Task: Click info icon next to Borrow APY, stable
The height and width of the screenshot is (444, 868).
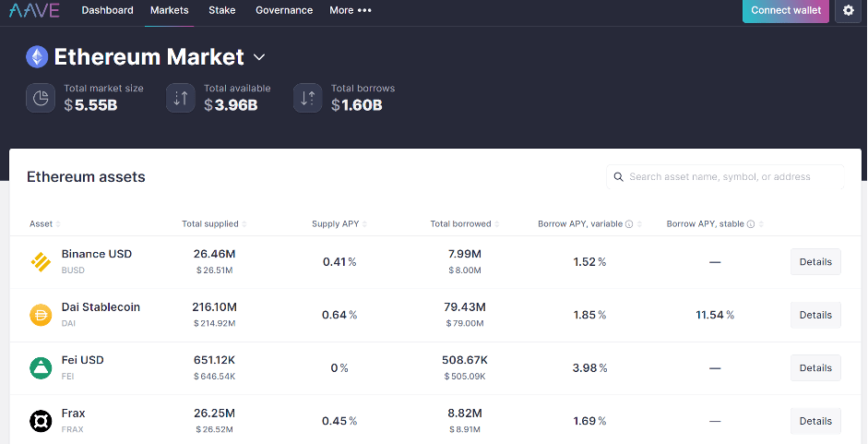Action: point(751,224)
